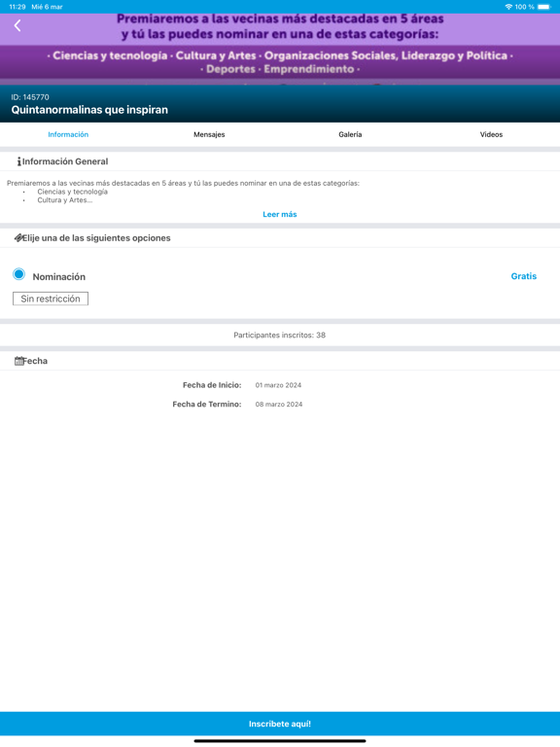Tap the Wi-Fi status icon

508,7
